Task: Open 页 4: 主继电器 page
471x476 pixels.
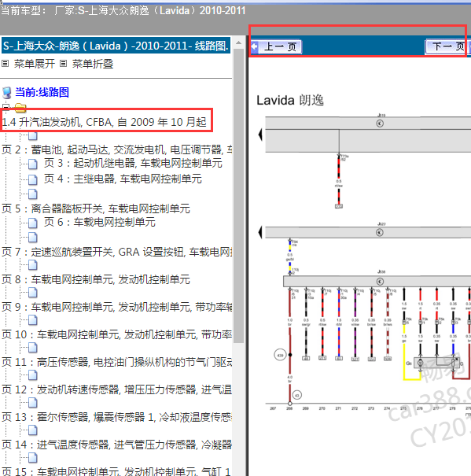Action: point(123,179)
